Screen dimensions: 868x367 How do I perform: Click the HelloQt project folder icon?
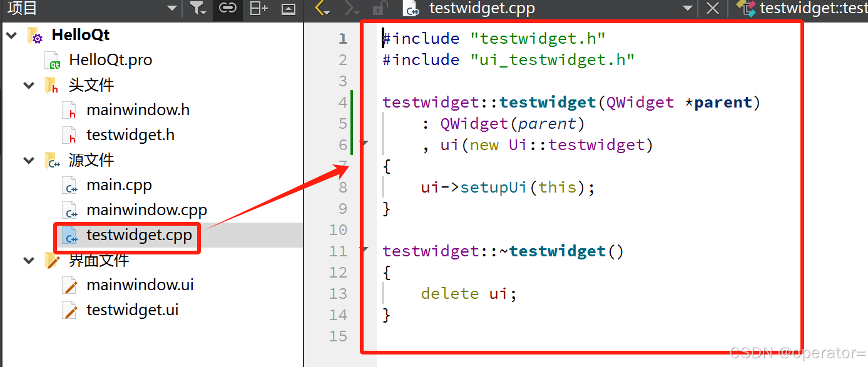pos(34,36)
